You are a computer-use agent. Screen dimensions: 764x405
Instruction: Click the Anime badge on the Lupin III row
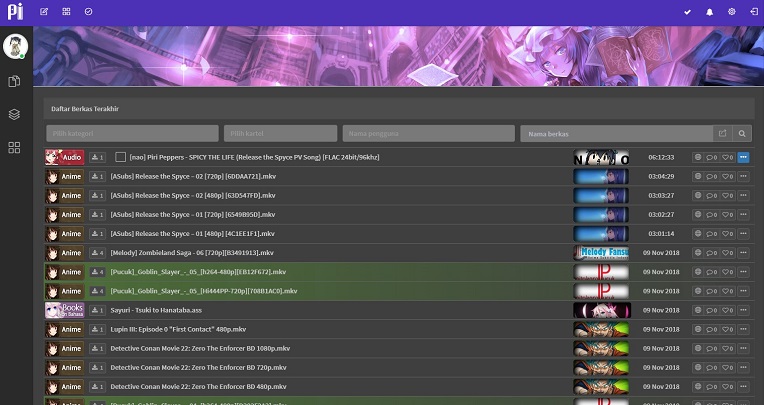pyautogui.click(x=65, y=329)
